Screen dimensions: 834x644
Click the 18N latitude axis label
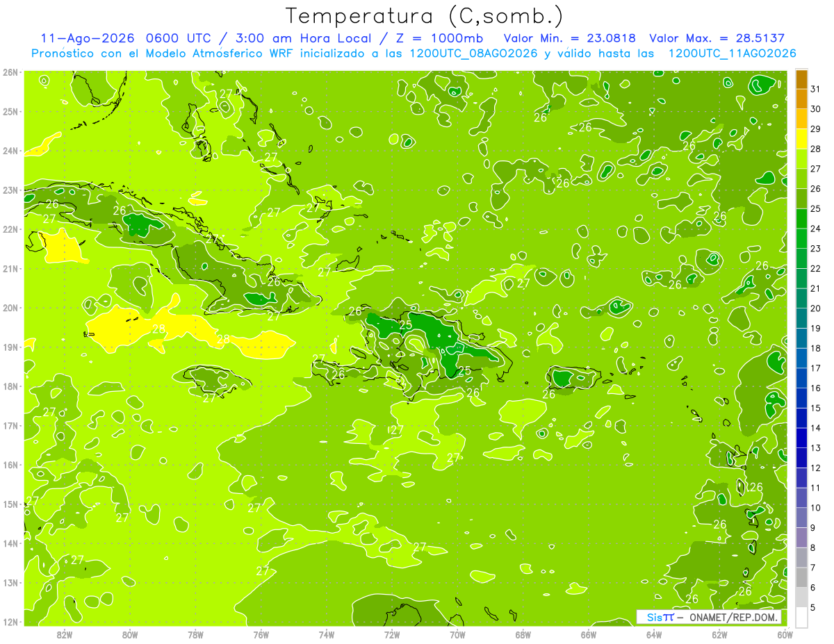pos(10,386)
